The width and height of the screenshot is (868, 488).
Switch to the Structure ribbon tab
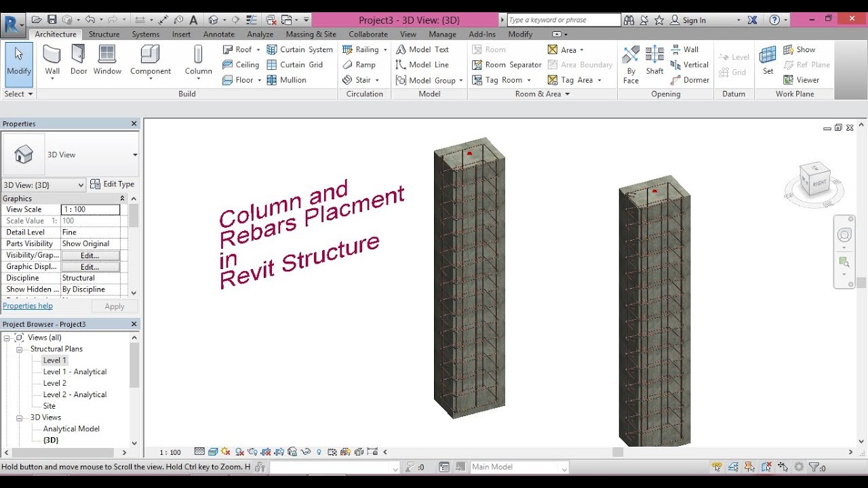(104, 35)
